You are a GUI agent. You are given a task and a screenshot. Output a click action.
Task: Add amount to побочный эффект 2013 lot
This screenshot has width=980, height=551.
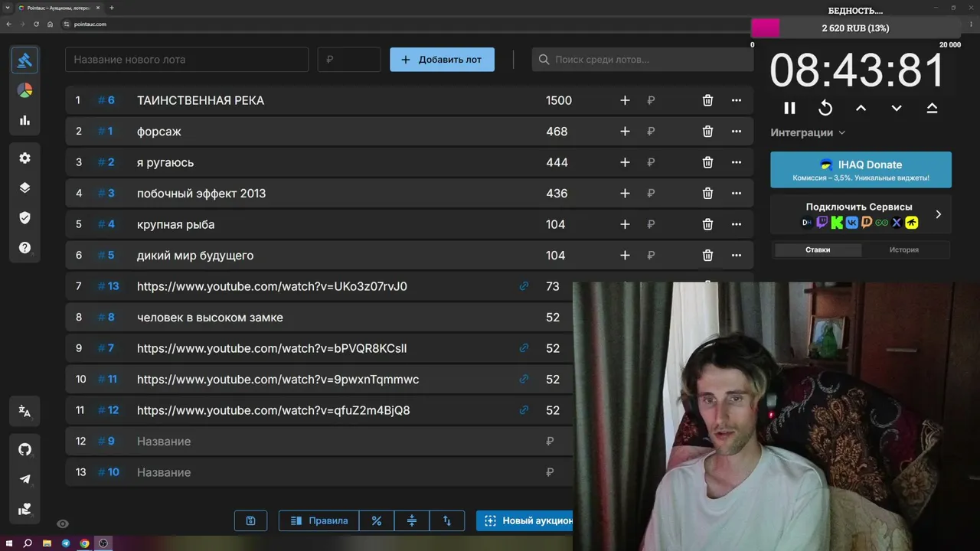point(625,194)
